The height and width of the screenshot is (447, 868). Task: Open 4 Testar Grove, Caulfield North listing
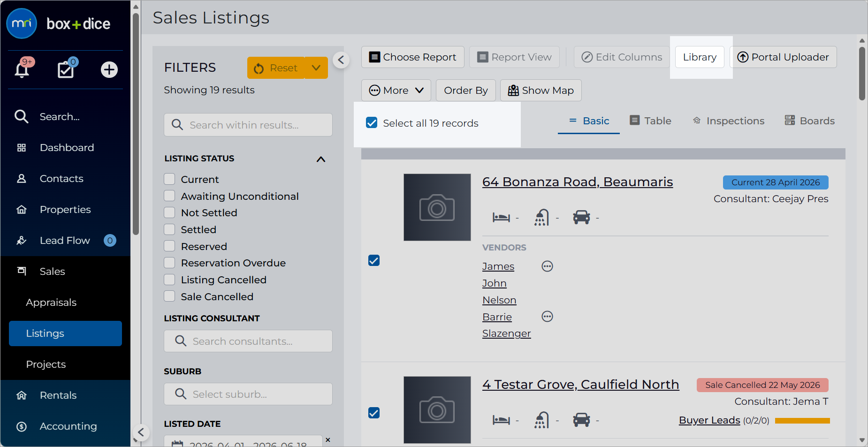coord(581,385)
